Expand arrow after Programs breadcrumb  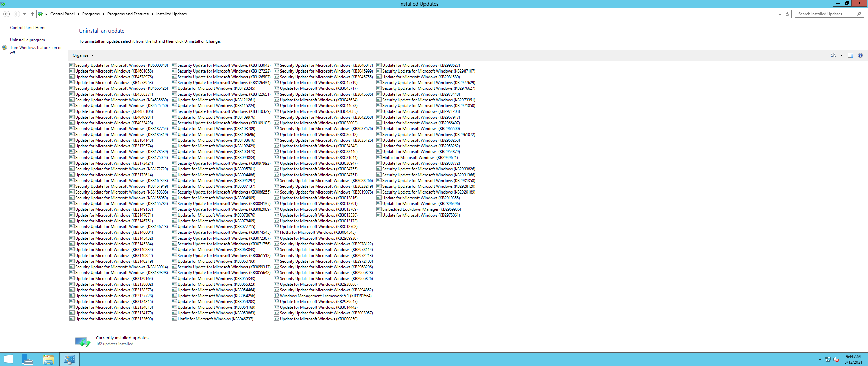[x=103, y=14]
